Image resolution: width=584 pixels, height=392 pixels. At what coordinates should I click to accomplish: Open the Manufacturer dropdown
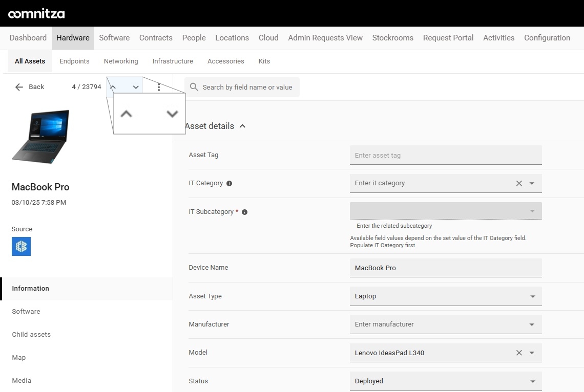click(x=446, y=324)
